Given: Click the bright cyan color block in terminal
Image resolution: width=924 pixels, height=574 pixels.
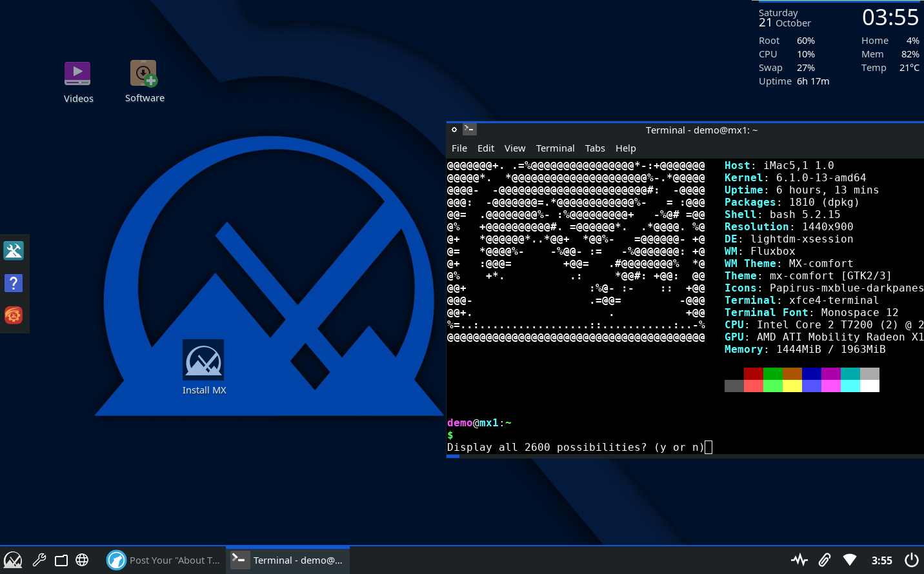Looking at the screenshot, I should pos(850,386).
